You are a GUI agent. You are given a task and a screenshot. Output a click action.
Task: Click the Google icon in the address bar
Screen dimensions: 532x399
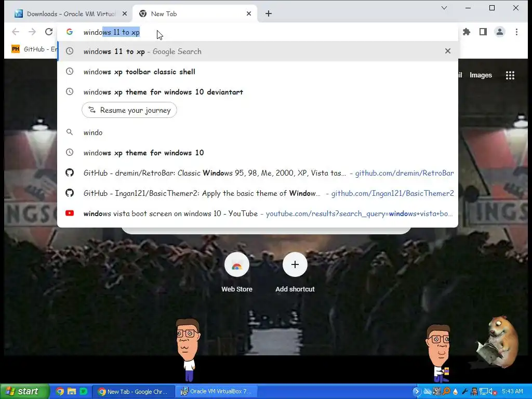[x=70, y=32]
